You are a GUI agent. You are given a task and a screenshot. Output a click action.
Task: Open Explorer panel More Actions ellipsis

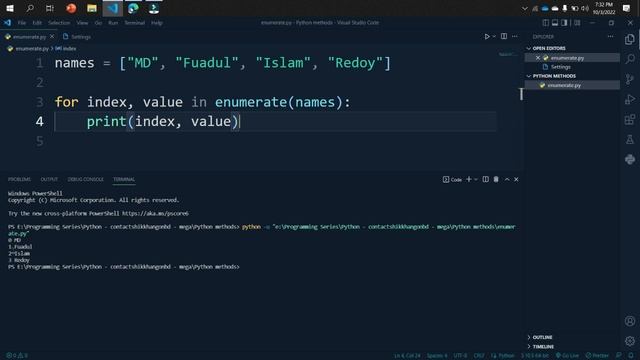point(610,37)
